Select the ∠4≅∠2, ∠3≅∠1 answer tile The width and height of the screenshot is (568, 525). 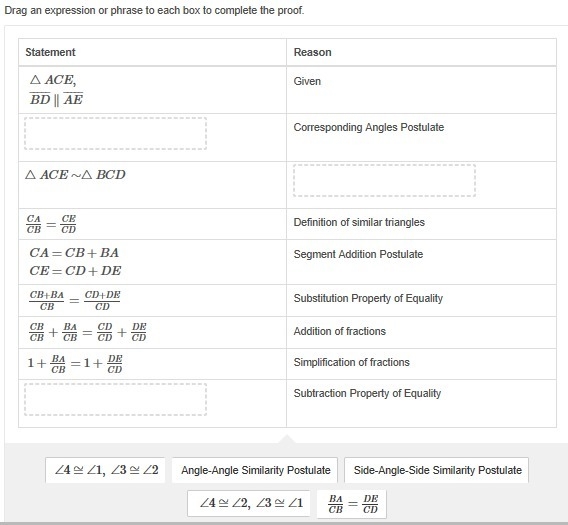pos(249,503)
